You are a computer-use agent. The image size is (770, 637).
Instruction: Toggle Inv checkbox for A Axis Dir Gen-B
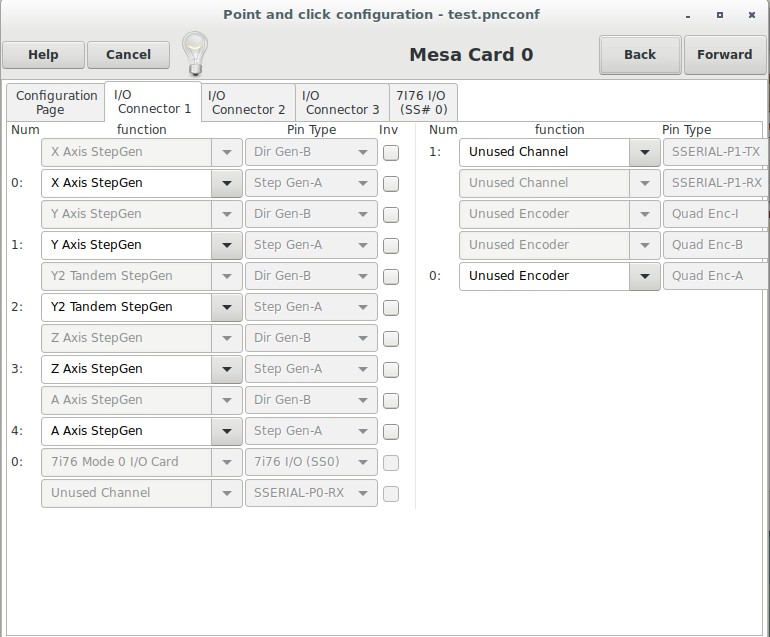[391, 400]
